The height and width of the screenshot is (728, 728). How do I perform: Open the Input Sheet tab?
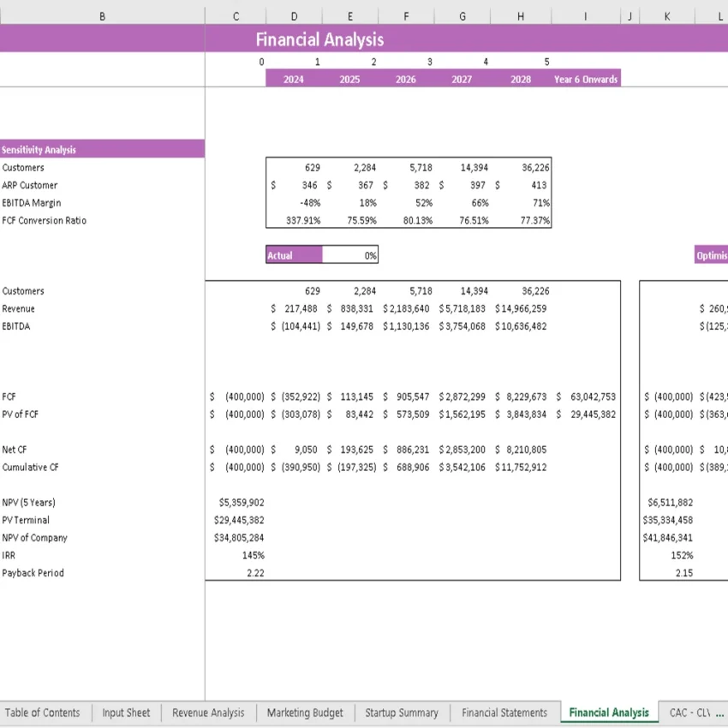(x=126, y=712)
